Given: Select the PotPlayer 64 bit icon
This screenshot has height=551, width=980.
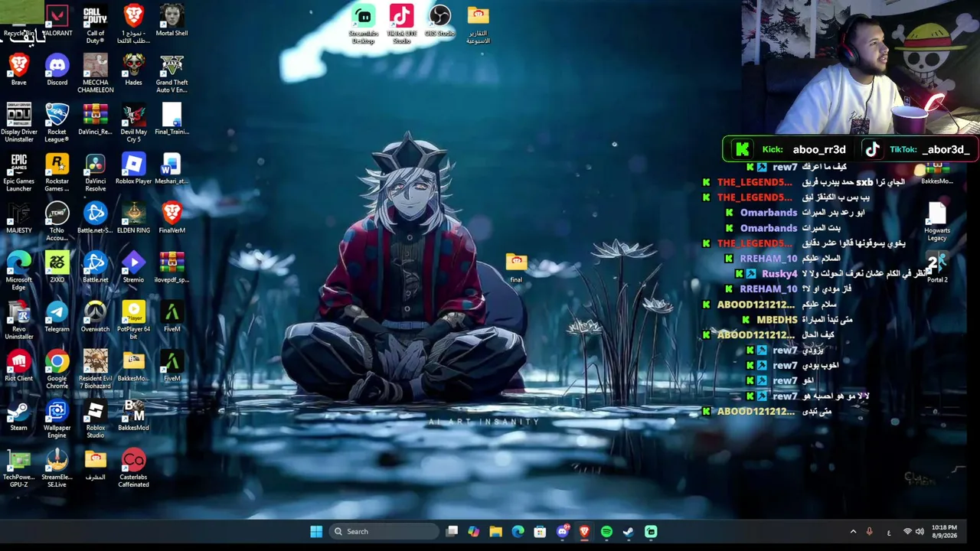Looking at the screenshot, I should 133,320.
